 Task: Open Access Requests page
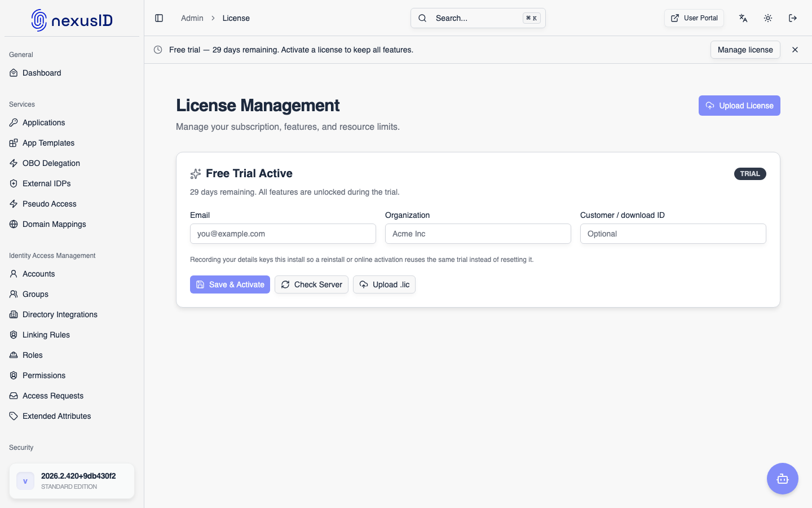[72, 396]
